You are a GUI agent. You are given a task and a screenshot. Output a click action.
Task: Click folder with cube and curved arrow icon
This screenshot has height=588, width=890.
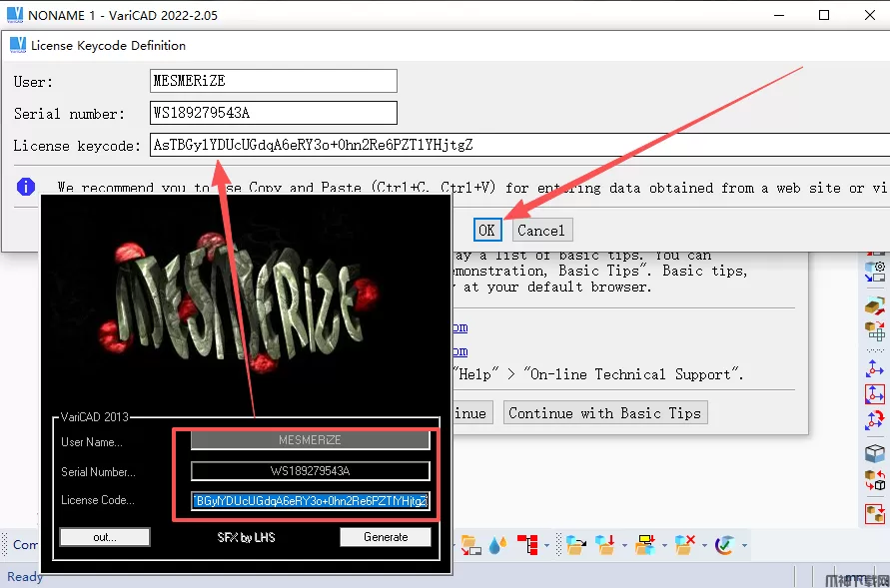(x=576, y=545)
